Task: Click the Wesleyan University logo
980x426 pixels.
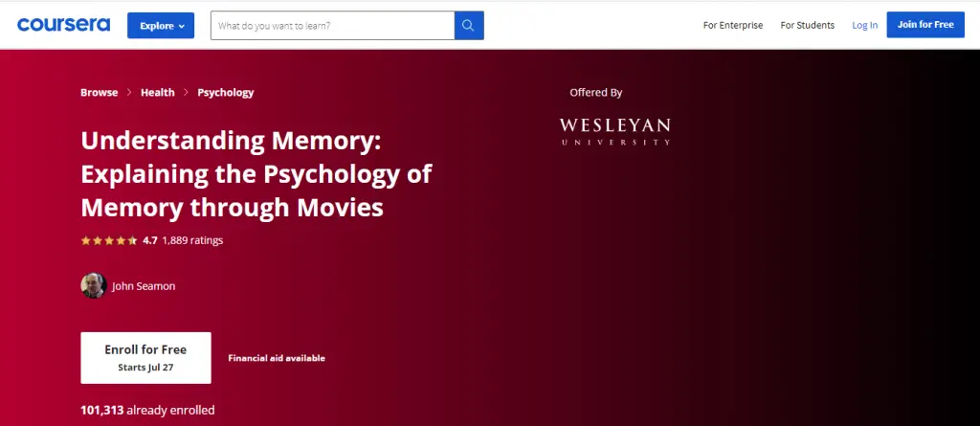Action: 614,131
